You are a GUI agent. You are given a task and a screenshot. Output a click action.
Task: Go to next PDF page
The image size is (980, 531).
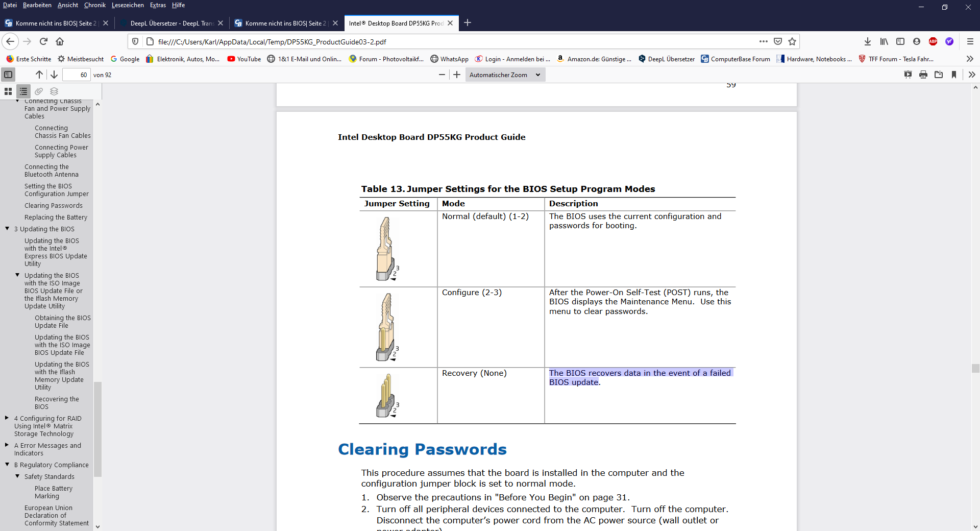[x=54, y=75]
